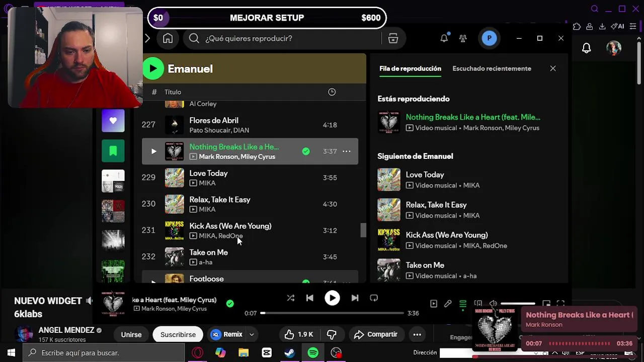
Task: Switch to Fila de reproducción tab
Action: 410,68
